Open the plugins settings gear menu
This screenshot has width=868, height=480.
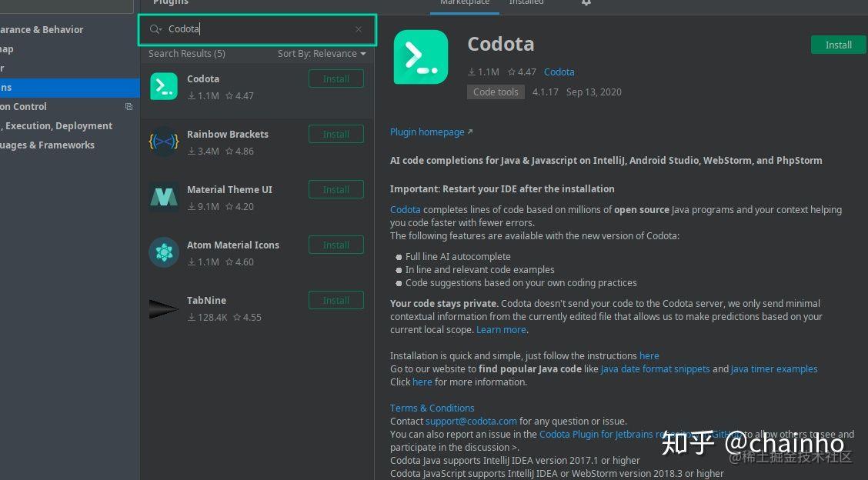(586, 2)
